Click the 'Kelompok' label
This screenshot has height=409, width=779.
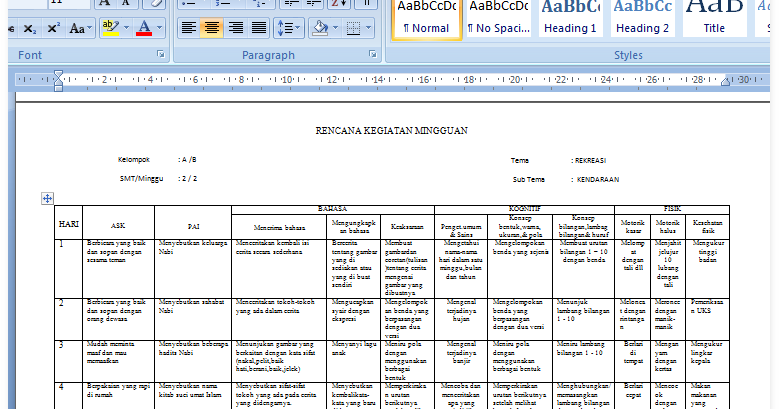tap(134, 160)
